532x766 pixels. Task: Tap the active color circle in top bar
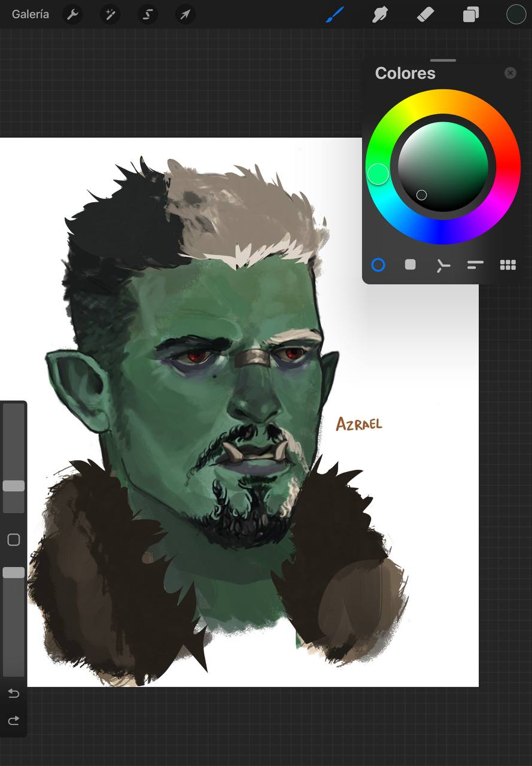(x=516, y=14)
